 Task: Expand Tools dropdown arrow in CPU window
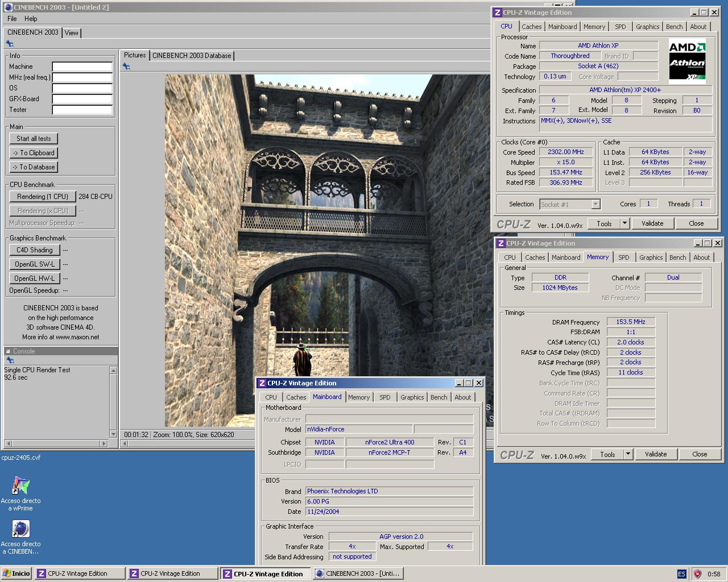tap(624, 223)
